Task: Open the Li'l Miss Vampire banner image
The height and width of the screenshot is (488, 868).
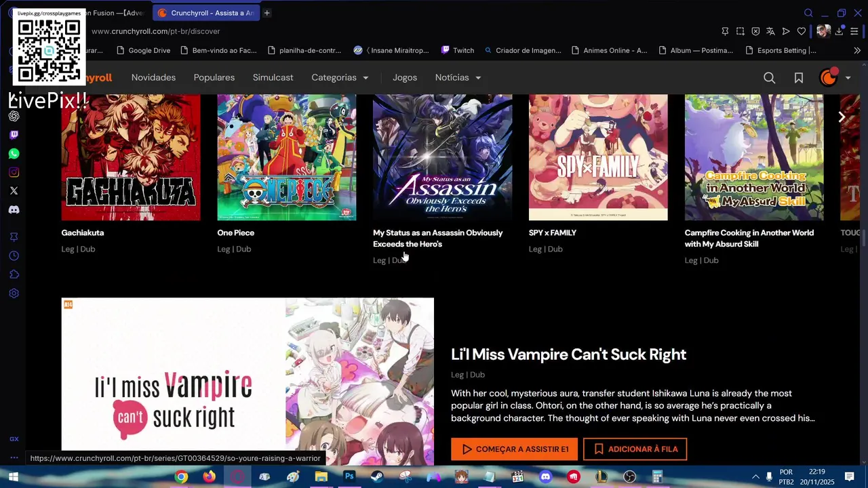Action: click(248, 382)
